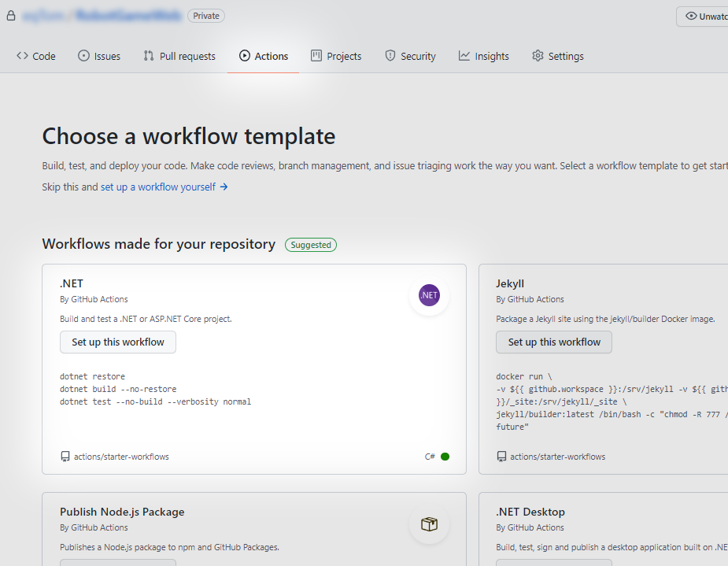Open actions/starter-workflows link in .NET card

pyautogui.click(x=121, y=457)
